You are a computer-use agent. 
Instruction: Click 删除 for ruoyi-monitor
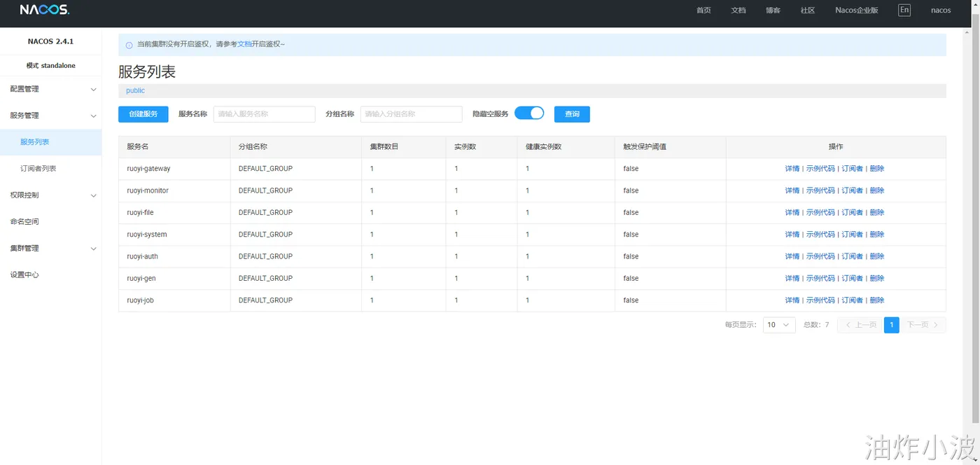tap(877, 190)
